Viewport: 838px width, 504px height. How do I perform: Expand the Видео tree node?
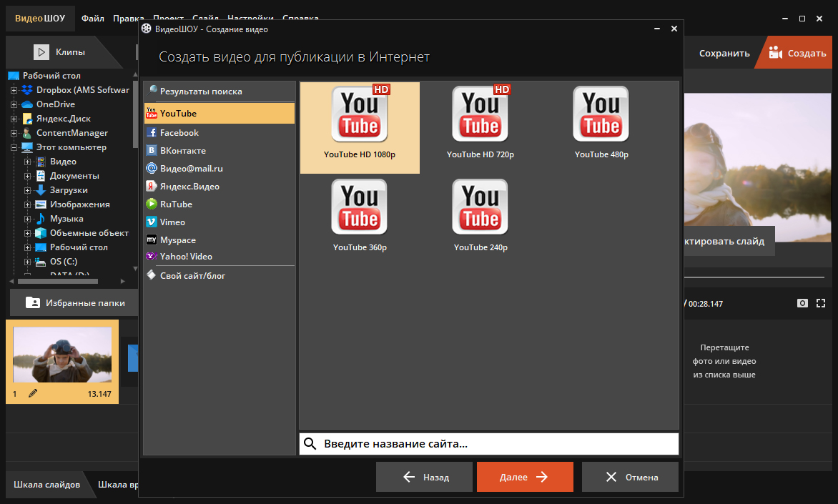27,162
